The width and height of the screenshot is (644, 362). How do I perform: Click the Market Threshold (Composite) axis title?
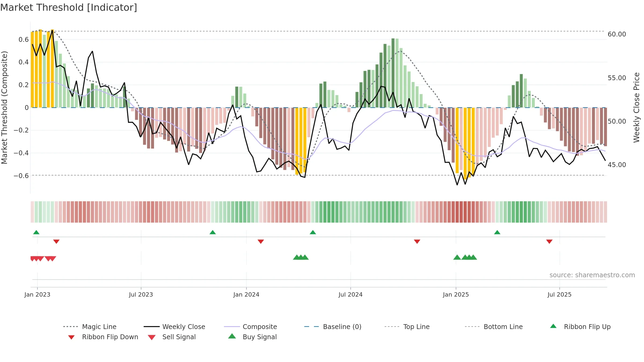pyautogui.click(x=4, y=108)
